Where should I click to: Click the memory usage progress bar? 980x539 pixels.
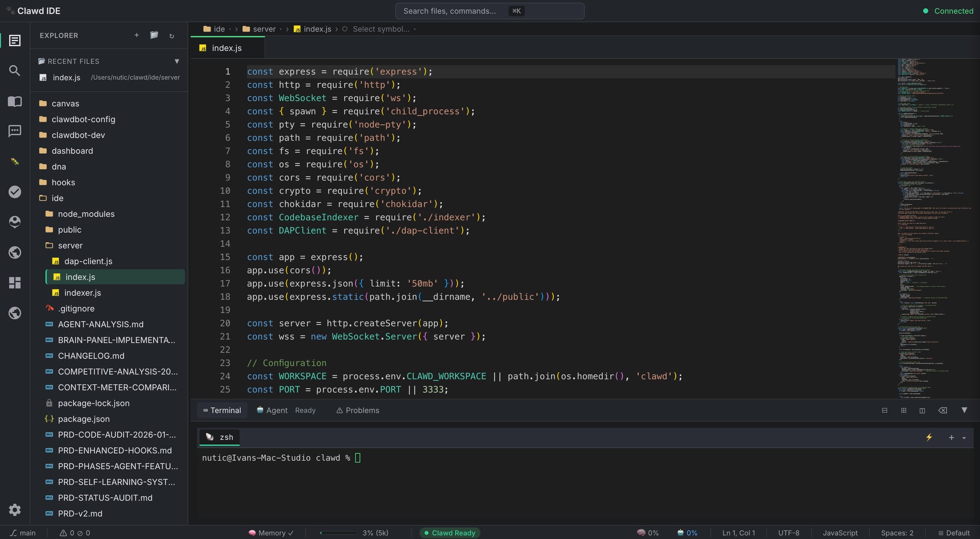point(338,533)
